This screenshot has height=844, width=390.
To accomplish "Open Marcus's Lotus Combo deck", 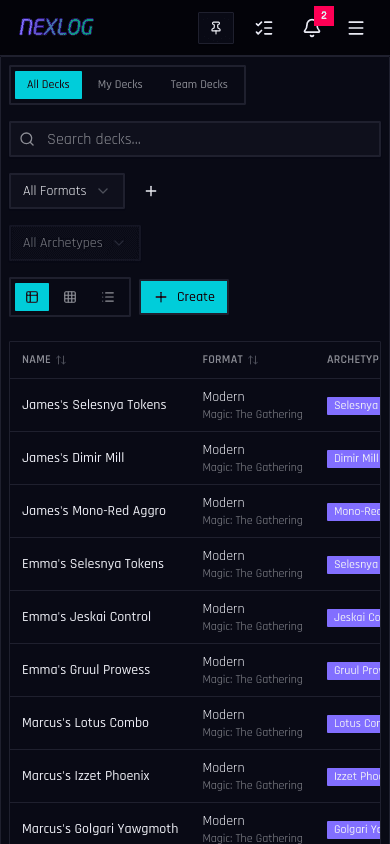I will click(86, 723).
